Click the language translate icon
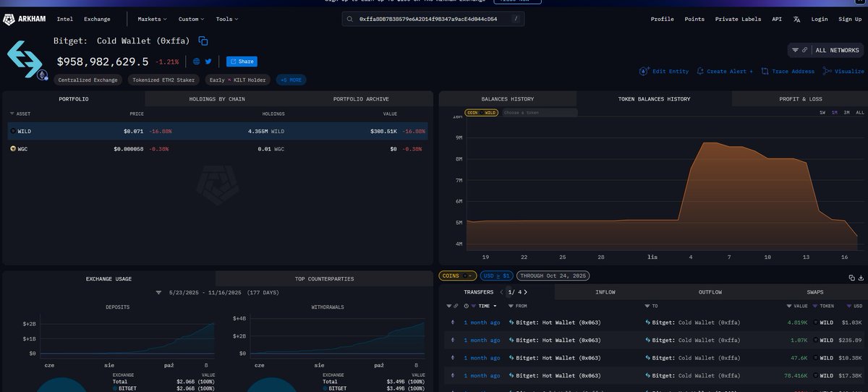This screenshot has height=392, width=868. click(x=796, y=20)
